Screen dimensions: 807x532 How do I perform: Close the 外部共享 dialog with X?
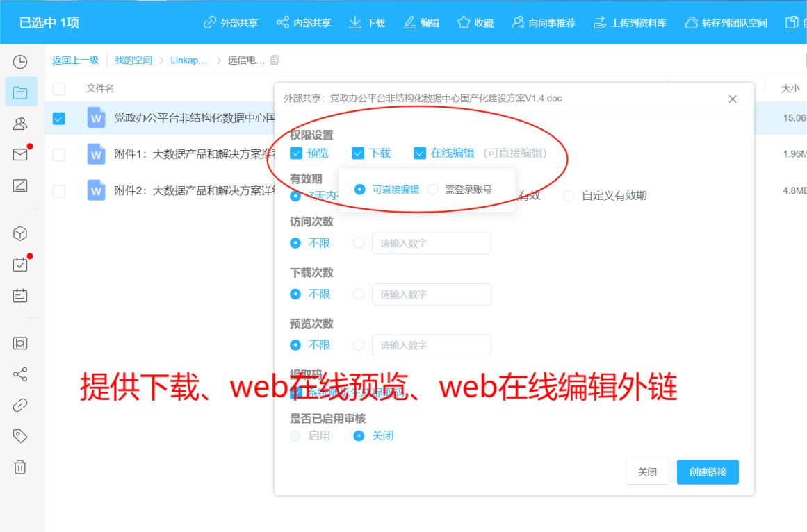(x=733, y=99)
